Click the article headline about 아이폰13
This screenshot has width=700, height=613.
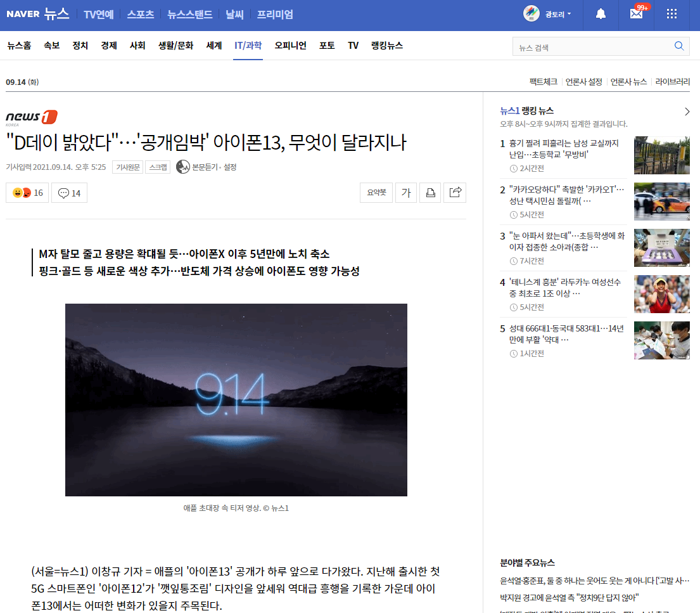(206, 143)
